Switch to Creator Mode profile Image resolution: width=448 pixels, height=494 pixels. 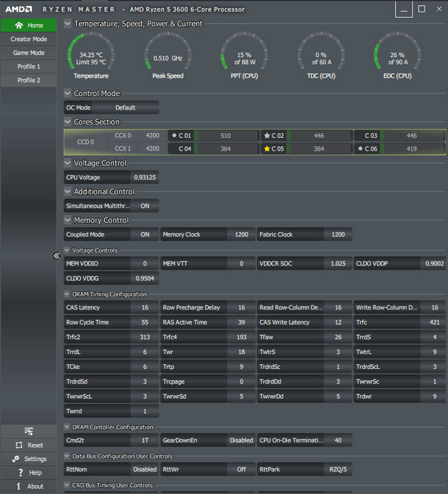(x=29, y=39)
